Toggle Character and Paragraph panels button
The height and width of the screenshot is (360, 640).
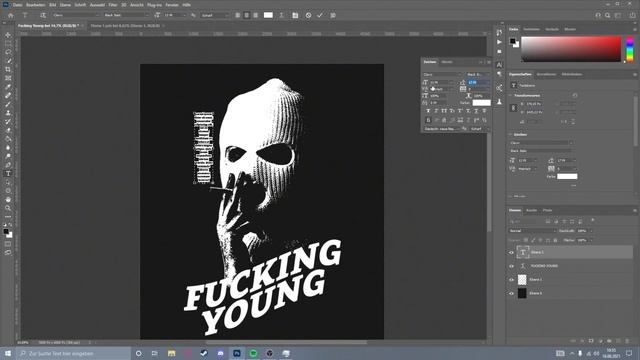pyautogui.click(x=295, y=15)
